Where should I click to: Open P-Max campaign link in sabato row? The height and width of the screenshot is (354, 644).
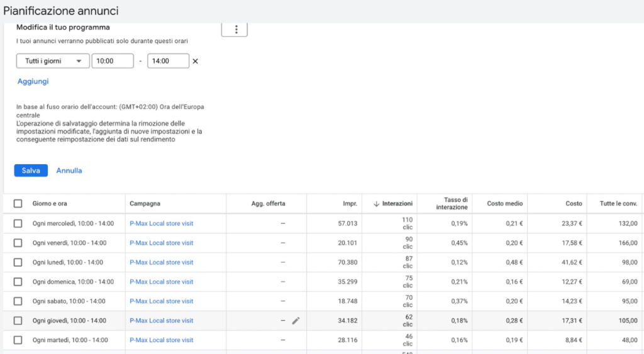pos(162,301)
